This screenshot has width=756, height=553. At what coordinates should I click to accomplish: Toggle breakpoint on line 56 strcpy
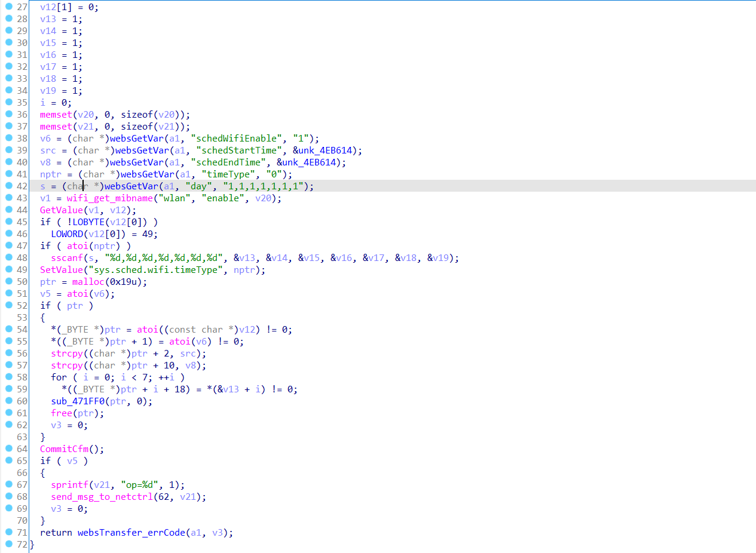(8, 354)
